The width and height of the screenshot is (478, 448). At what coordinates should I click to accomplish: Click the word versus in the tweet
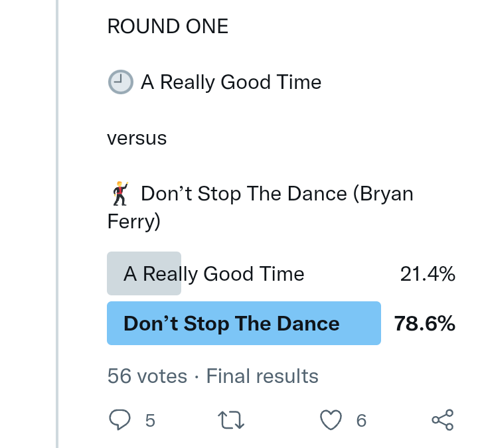coord(137,138)
